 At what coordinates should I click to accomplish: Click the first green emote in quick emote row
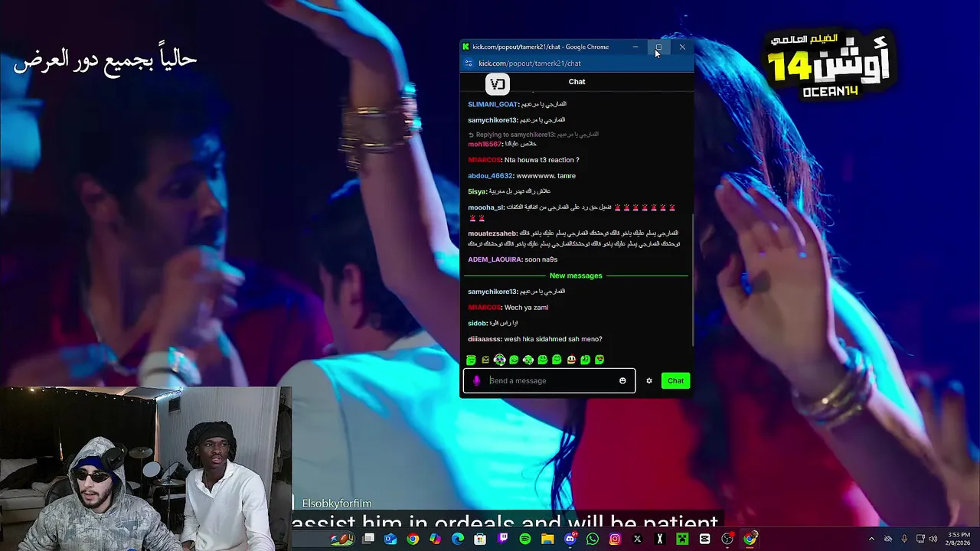coord(471,360)
